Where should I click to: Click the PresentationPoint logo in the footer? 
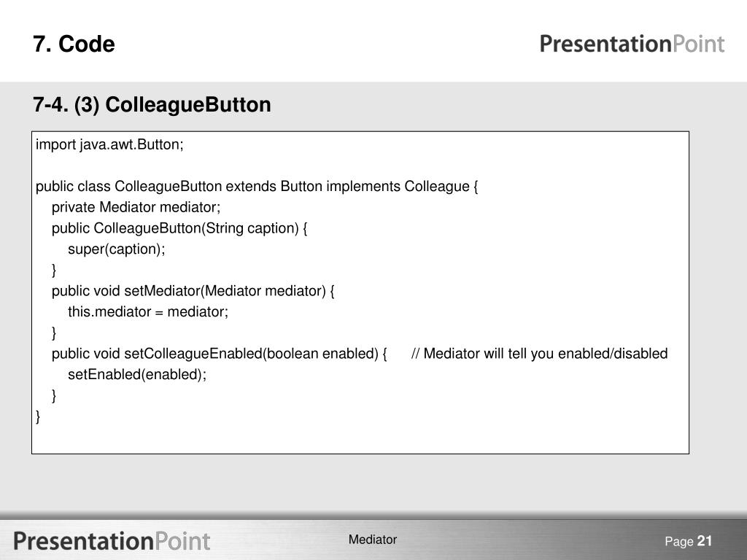pos(112,542)
